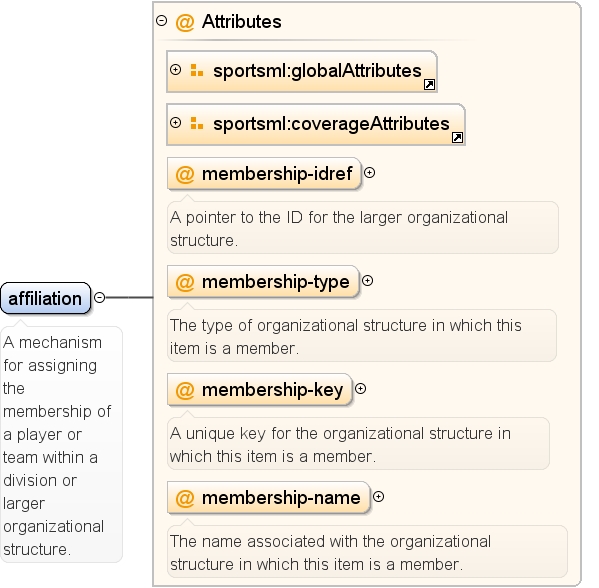Click the @ icon of membership-idref

pyautogui.click(x=185, y=175)
